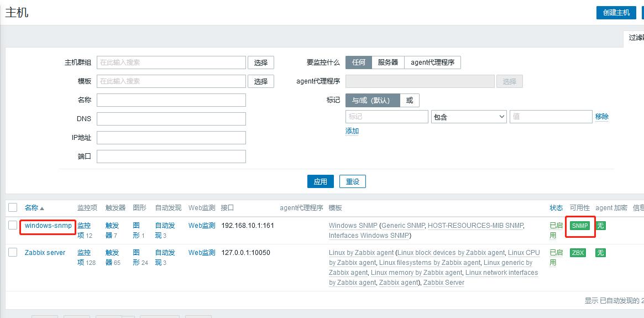This screenshot has height=318, width=644.
Task: Open Web监测 for Zabbix server
Action: click(202, 253)
